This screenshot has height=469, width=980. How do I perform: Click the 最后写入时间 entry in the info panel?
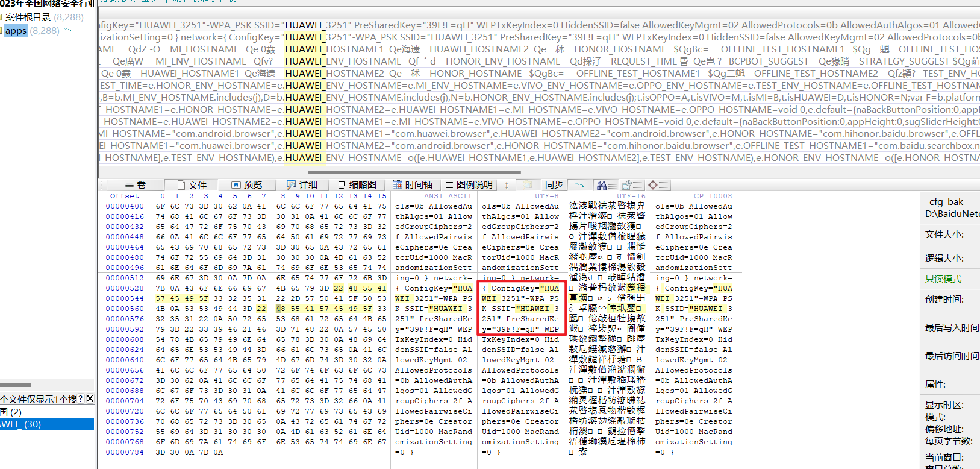point(952,328)
